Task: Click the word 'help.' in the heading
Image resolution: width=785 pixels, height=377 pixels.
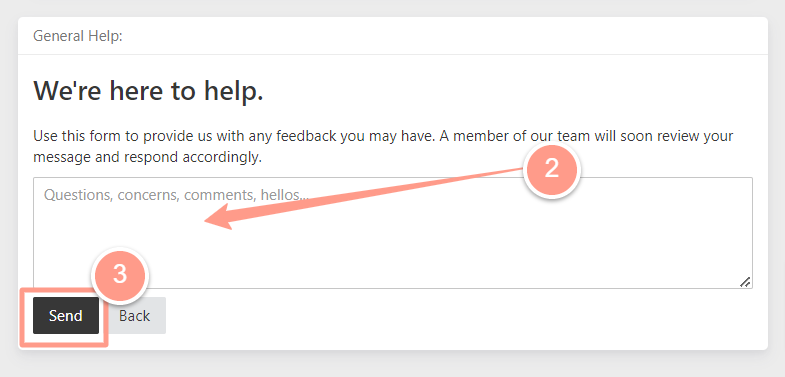Action: pyautogui.click(x=233, y=92)
